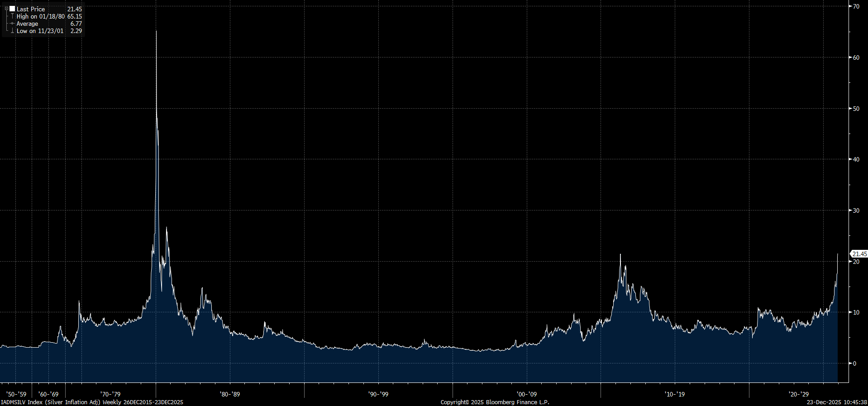Click the Bloomberg Finance copyright text
The image size is (868, 406).
(495, 402)
